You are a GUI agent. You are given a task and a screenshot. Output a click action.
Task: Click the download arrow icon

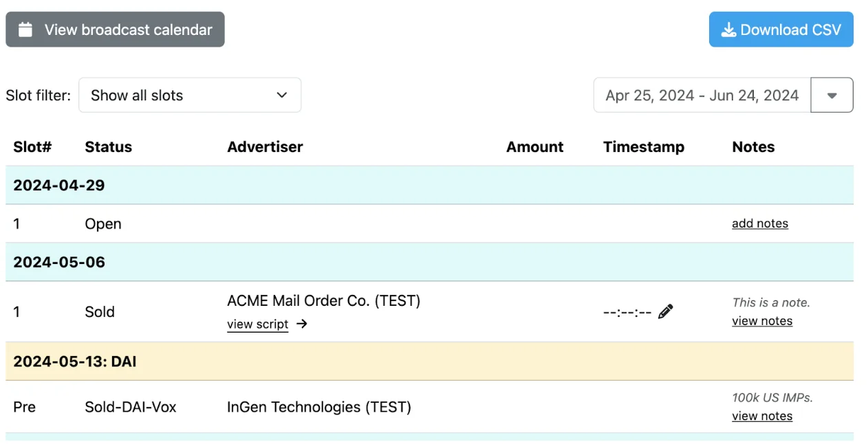728,30
